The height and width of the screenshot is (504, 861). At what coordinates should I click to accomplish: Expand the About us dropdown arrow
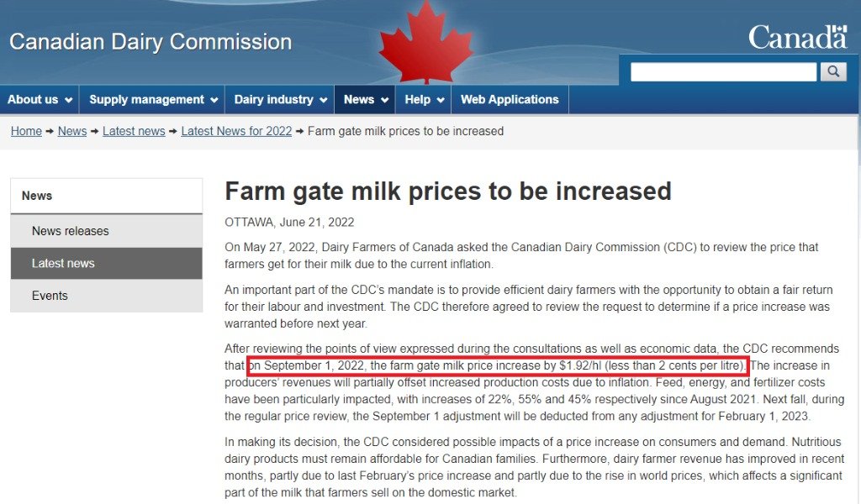(x=69, y=100)
